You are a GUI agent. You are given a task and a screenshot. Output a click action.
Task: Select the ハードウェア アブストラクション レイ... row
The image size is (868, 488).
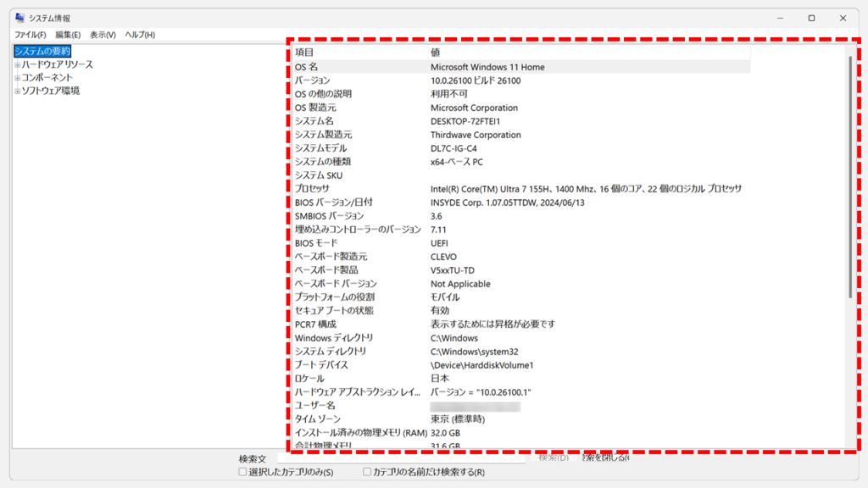[521, 392]
